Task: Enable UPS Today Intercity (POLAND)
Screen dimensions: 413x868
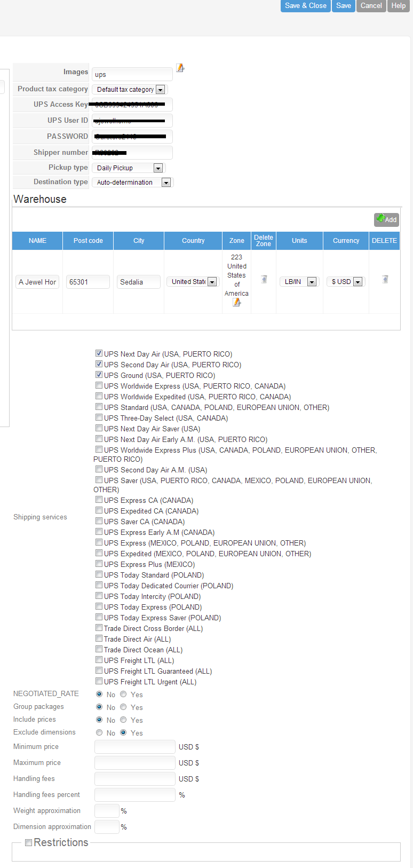Action: [99, 596]
